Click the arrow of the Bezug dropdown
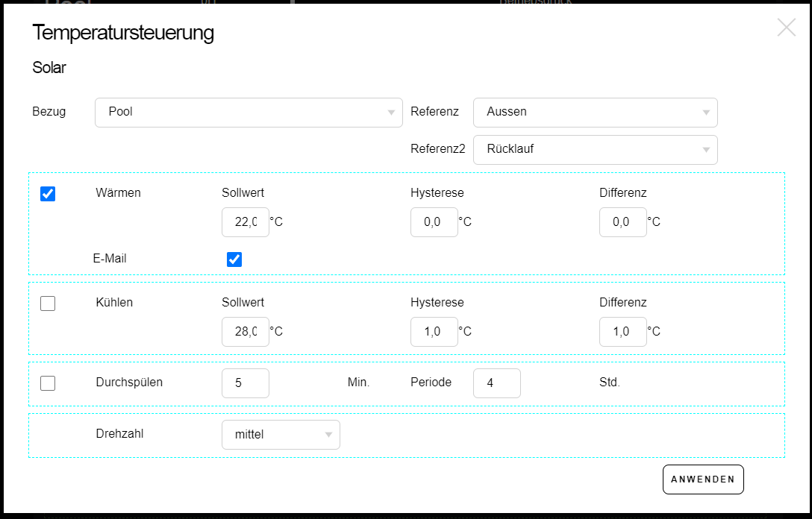The height and width of the screenshot is (519, 812). click(x=391, y=113)
